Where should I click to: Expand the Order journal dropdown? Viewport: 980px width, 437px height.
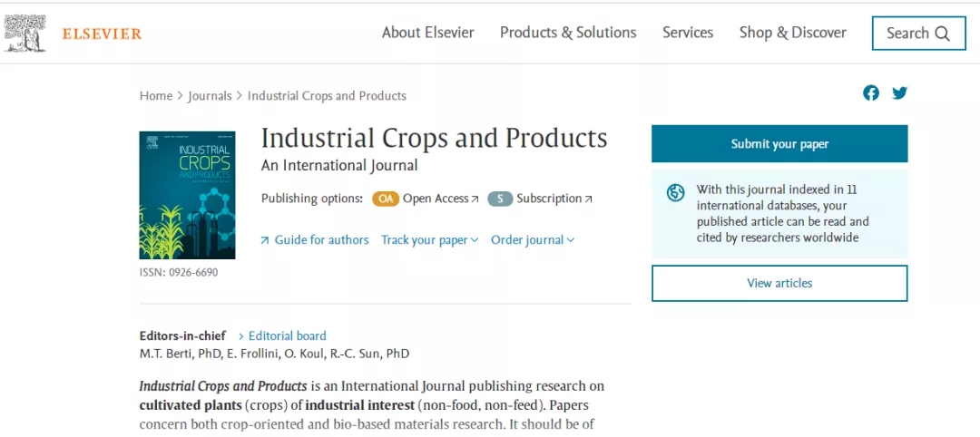[533, 240]
